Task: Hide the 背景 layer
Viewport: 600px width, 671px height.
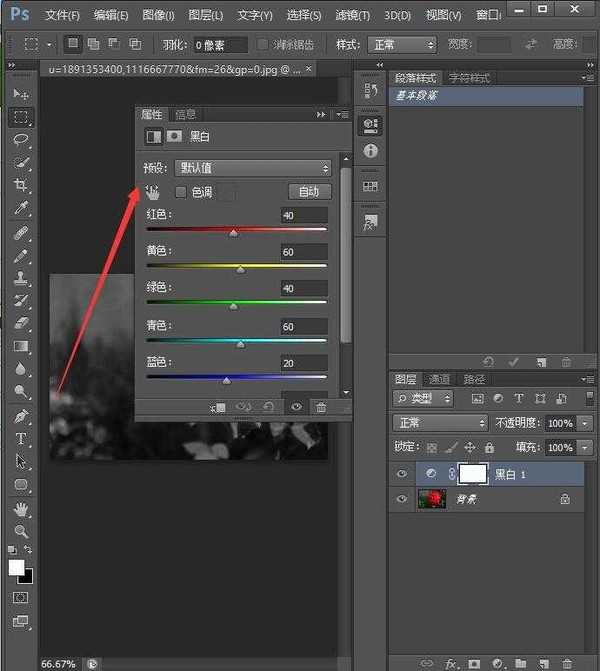Action: 403,499
